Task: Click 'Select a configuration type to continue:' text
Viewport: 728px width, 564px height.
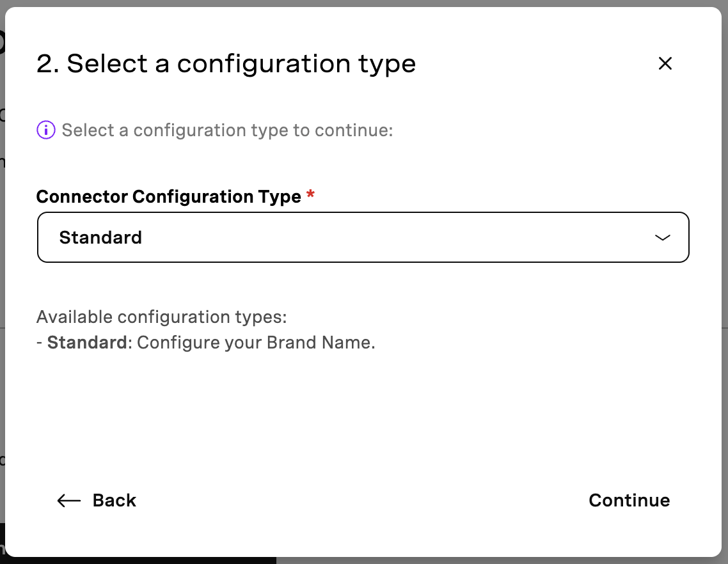Action: (227, 130)
